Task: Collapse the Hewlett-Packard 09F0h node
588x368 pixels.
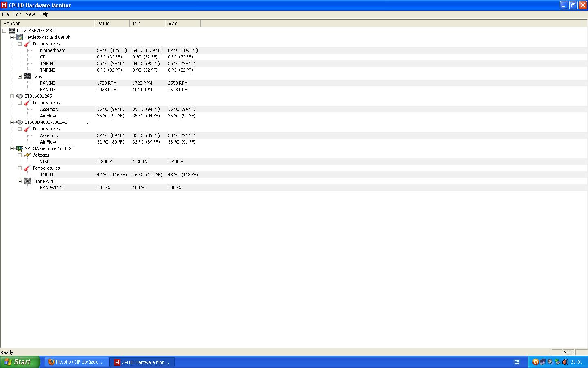Action: pos(12,37)
